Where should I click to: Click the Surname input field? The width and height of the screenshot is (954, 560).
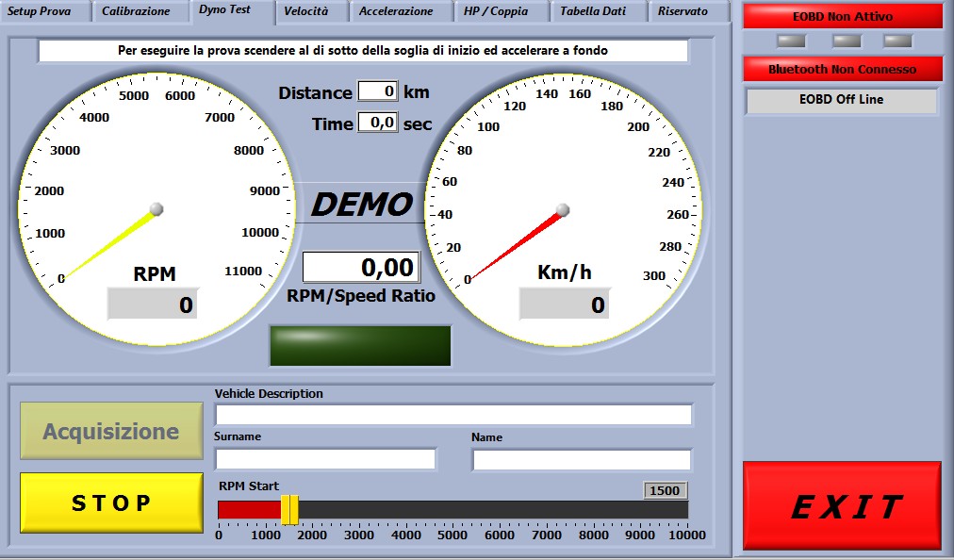coord(325,459)
